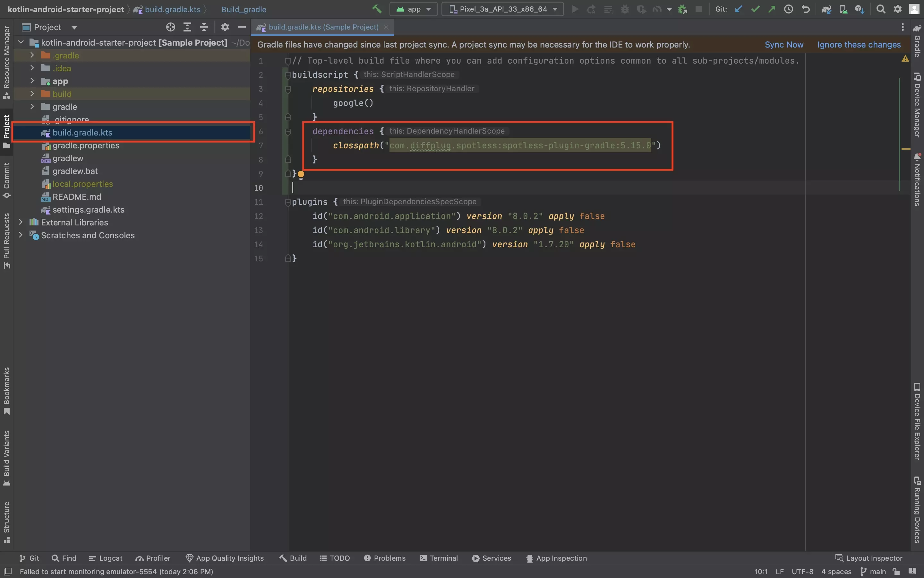Image resolution: width=924 pixels, height=578 pixels.
Task: Expand the app module folder
Action: pyautogui.click(x=32, y=81)
